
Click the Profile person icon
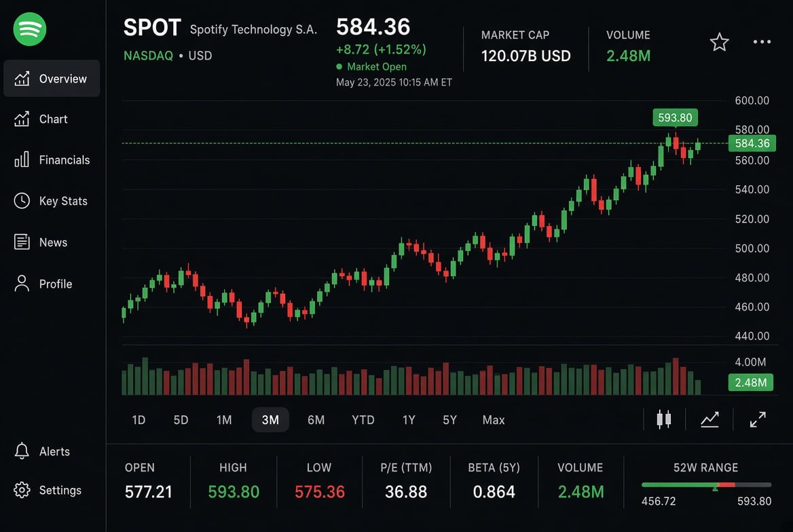22,283
